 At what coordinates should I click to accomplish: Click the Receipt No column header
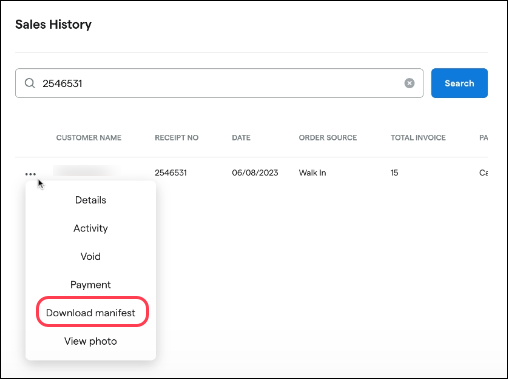pyautogui.click(x=176, y=138)
